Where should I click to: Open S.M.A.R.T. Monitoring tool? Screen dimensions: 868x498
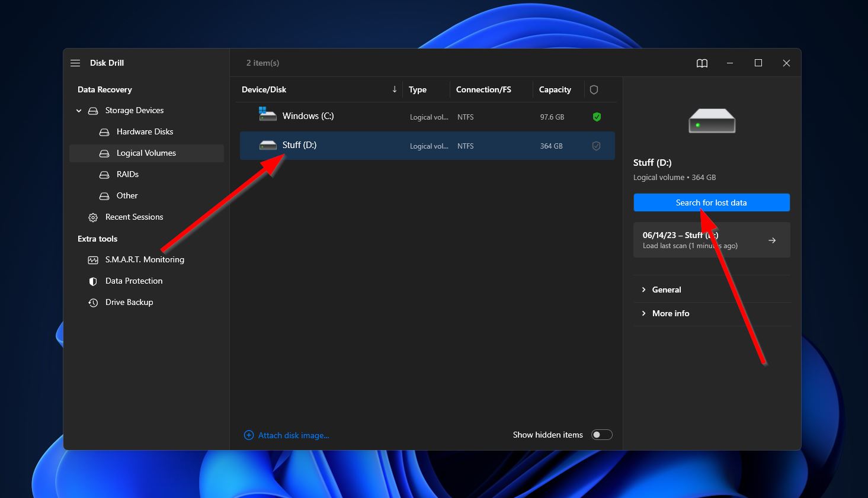coord(145,259)
